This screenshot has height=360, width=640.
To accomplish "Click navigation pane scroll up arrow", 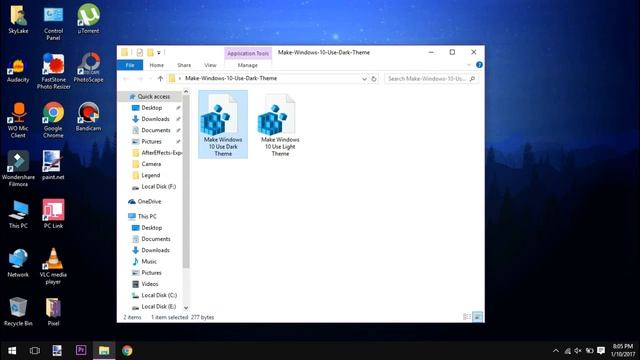I will point(186,92).
